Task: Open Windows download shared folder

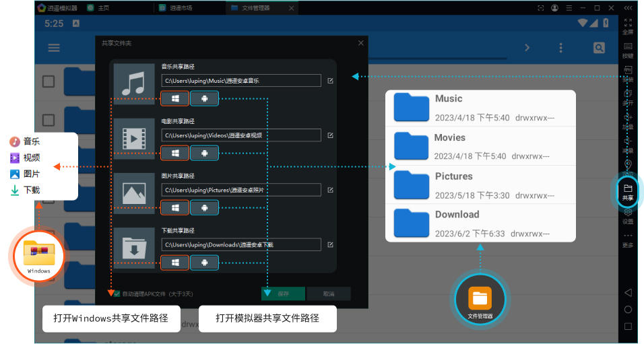Action: point(175,263)
